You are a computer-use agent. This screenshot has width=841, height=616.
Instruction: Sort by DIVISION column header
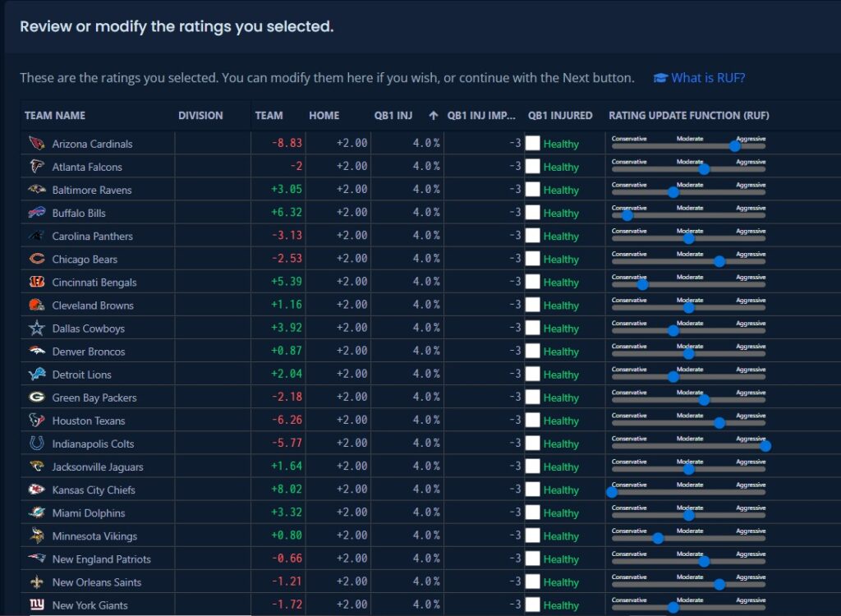pos(200,115)
